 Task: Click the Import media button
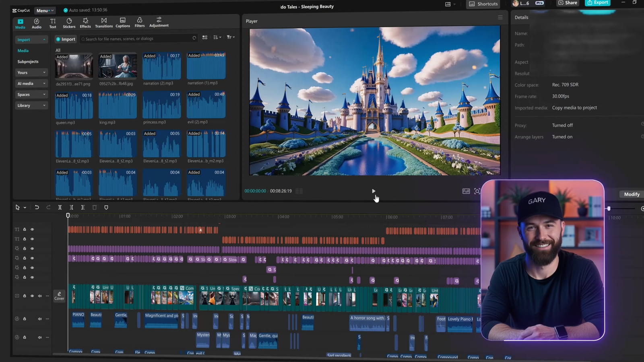pos(66,39)
